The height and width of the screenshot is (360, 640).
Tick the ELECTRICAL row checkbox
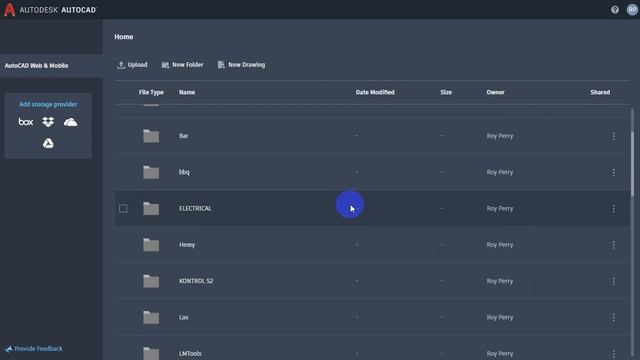click(x=123, y=209)
